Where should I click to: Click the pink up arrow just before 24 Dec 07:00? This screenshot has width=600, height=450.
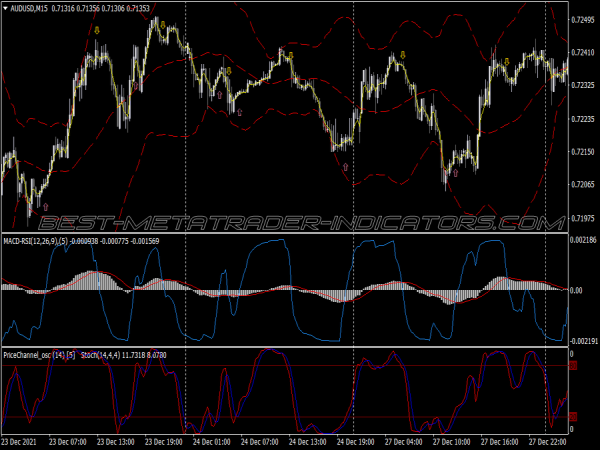240,112
